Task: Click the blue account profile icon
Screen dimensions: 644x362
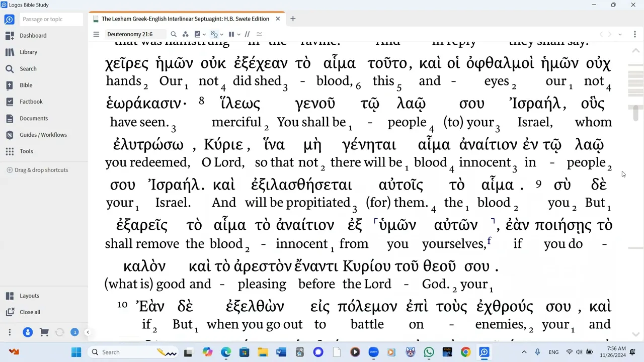Action: 28,332
